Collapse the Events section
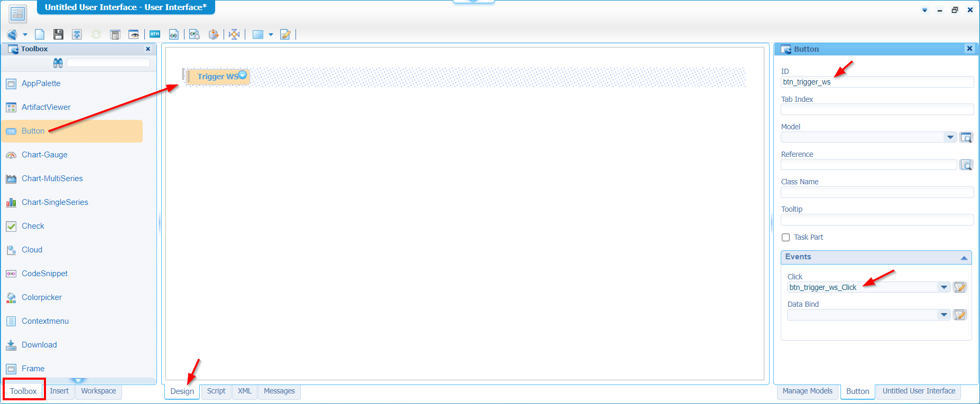Viewport: 980px width, 404px height. click(964, 258)
